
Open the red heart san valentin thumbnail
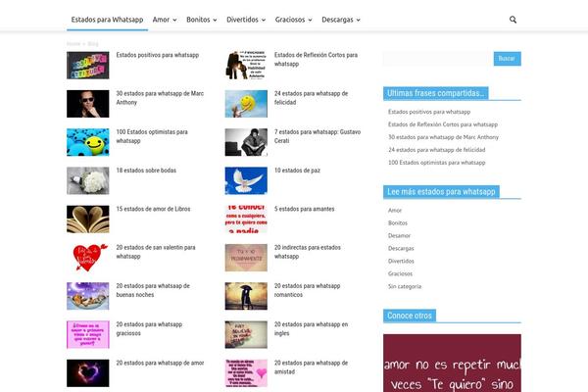[87, 257]
